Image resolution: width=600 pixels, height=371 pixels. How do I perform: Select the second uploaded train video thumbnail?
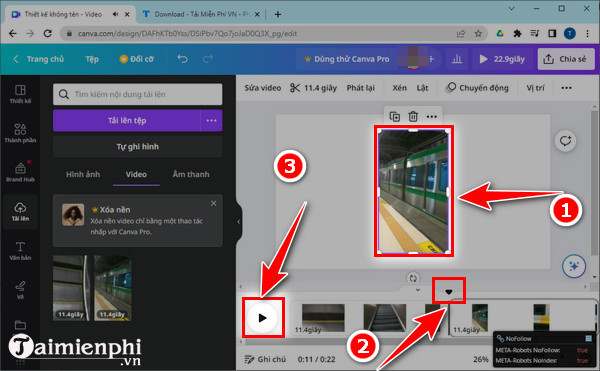112,288
